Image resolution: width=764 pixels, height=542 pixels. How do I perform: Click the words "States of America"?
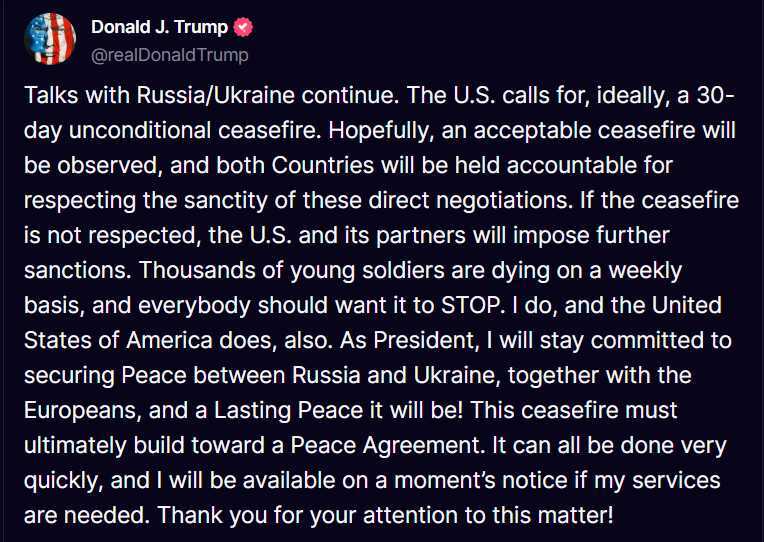117,340
